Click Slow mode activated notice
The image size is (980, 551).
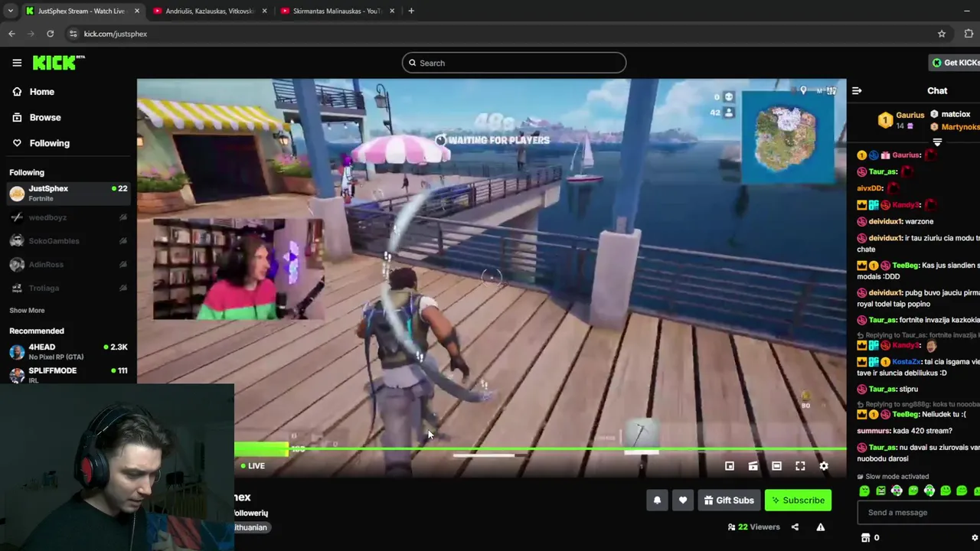[x=897, y=477]
